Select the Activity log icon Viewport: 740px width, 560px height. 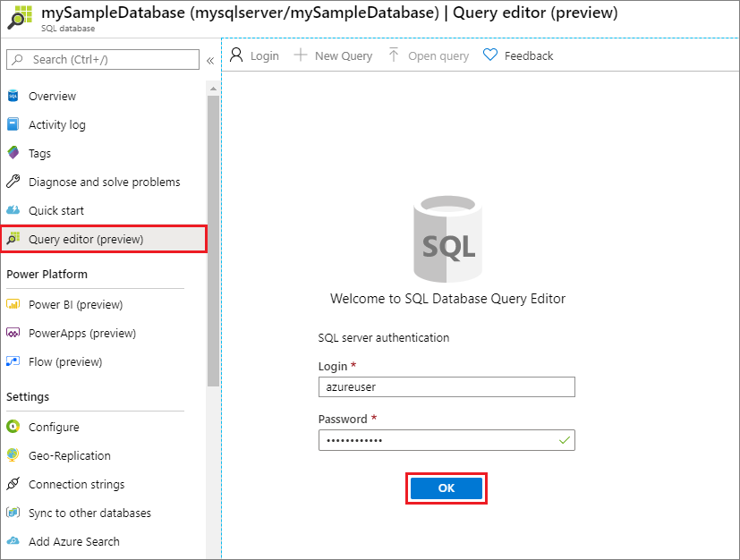16,124
